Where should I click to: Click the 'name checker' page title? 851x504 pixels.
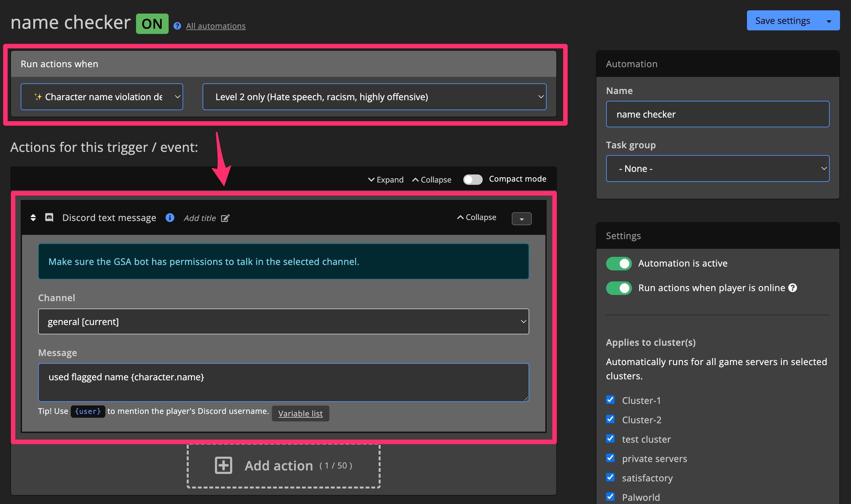(71, 22)
